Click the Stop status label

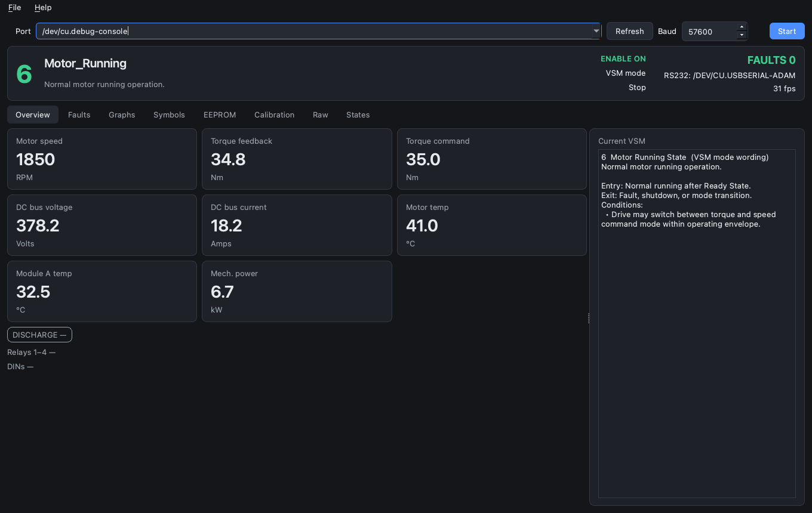(637, 87)
